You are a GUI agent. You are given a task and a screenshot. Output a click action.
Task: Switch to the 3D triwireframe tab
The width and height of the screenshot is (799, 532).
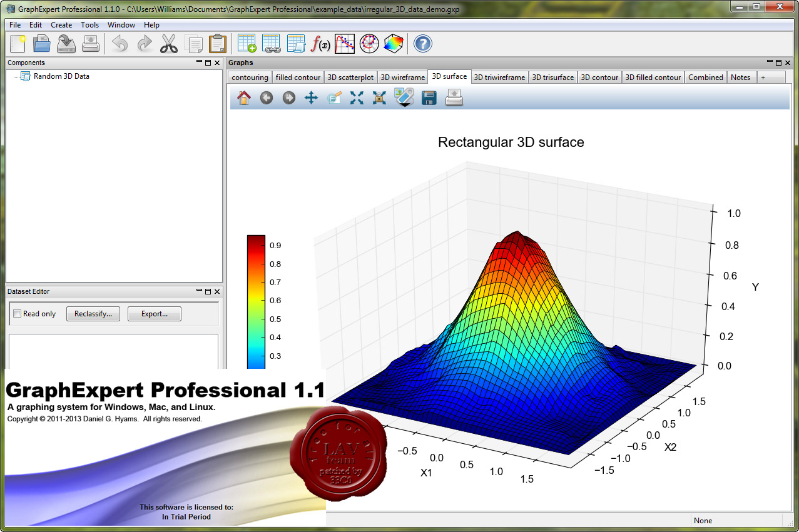[x=499, y=78]
